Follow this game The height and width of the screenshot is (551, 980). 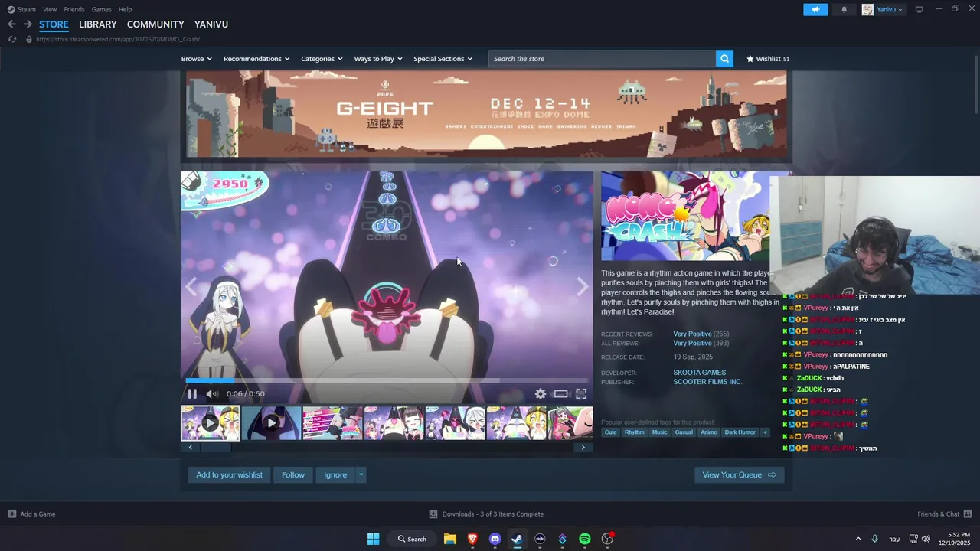[293, 475]
